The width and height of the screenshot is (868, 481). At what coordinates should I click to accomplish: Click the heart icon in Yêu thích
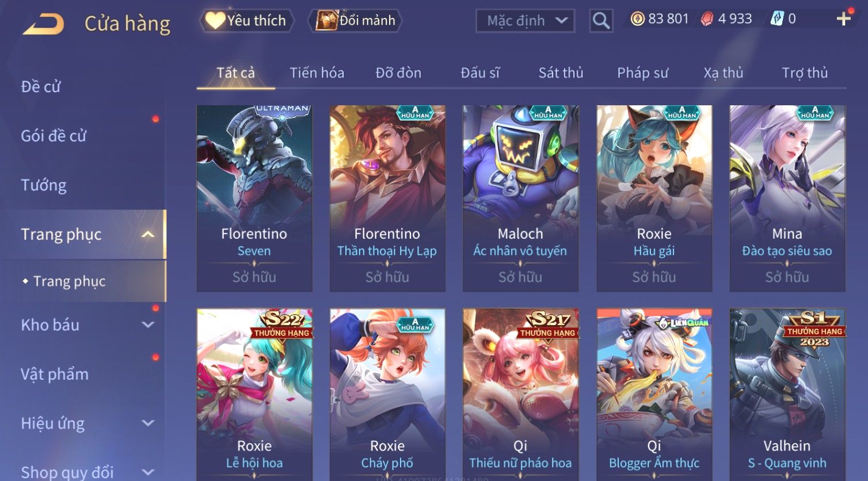215,20
